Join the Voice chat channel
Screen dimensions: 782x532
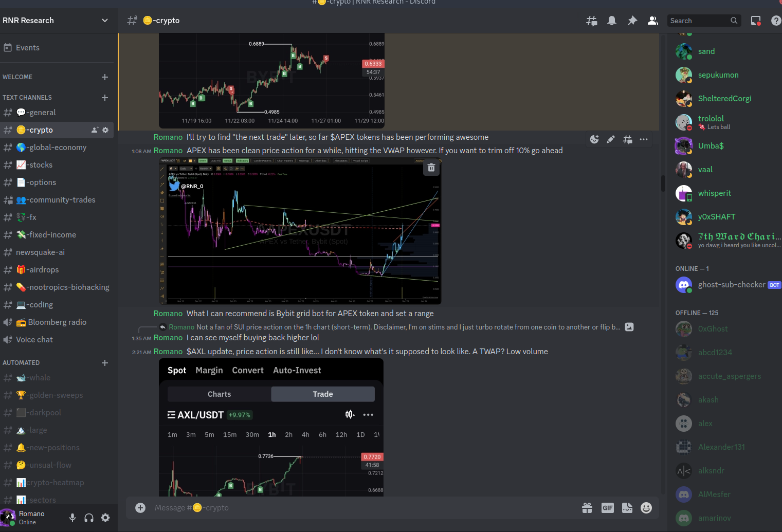click(57, 340)
